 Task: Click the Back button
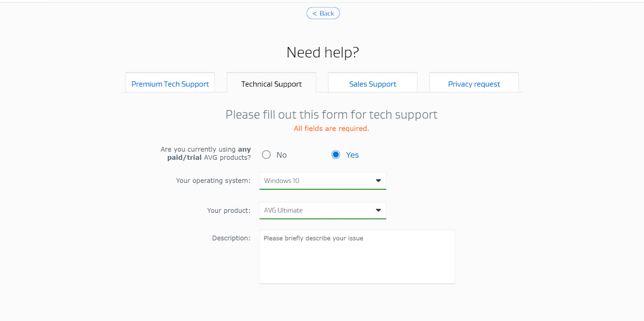[323, 13]
